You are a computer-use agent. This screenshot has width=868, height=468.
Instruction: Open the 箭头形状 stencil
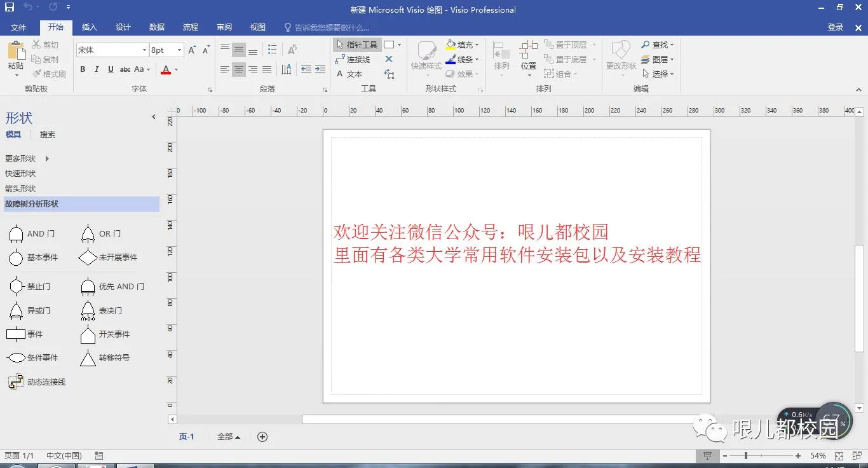point(20,189)
